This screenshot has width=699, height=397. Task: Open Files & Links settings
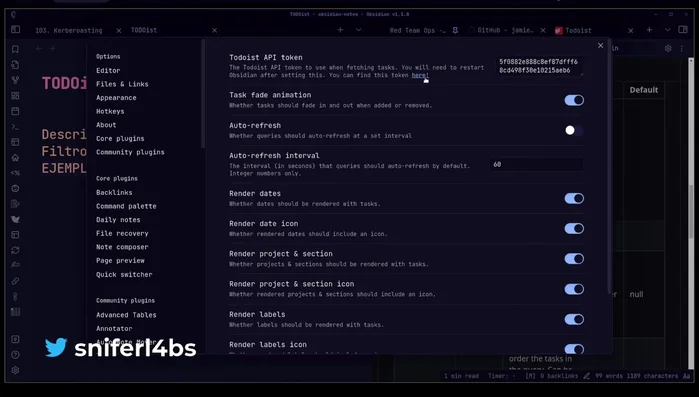point(122,84)
